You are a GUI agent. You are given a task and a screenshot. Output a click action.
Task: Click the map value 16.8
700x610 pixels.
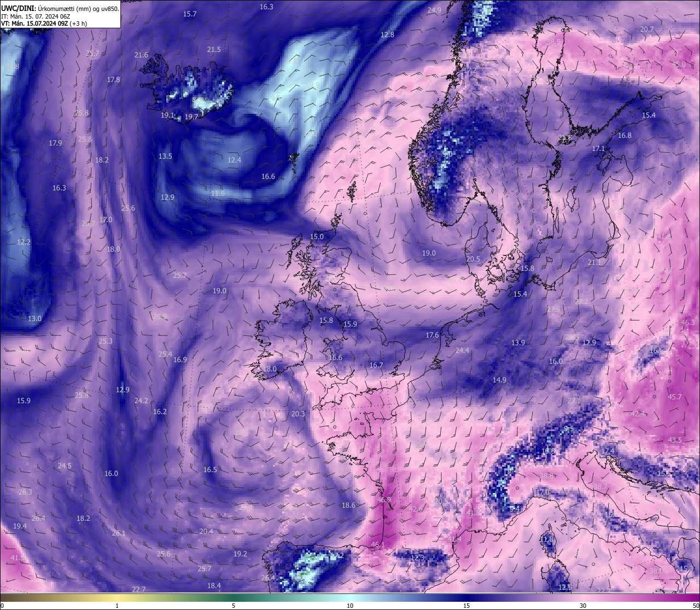click(x=625, y=135)
